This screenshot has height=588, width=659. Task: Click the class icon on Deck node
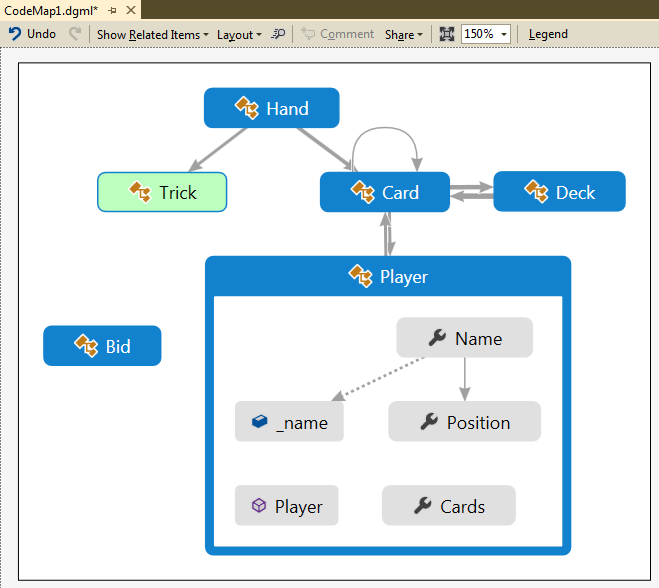pyautogui.click(x=536, y=191)
